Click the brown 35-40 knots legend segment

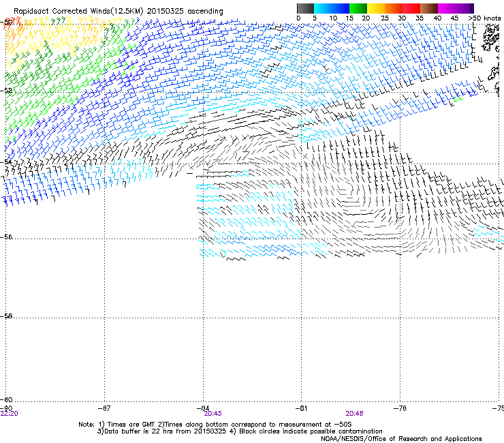tap(429, 8)
